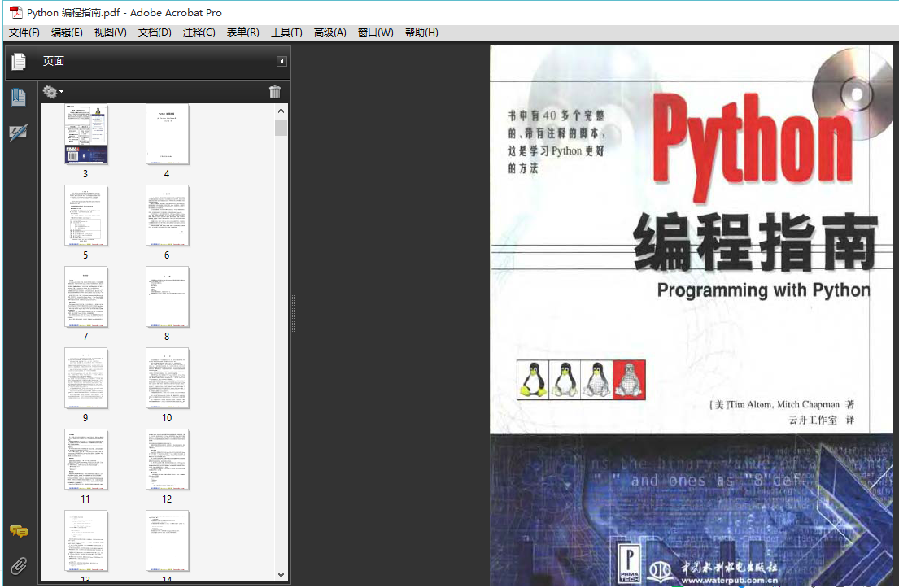Select page 9 thumbnail
The height and width of the screenshot is (588, 899).
click(x=86, y=378)
